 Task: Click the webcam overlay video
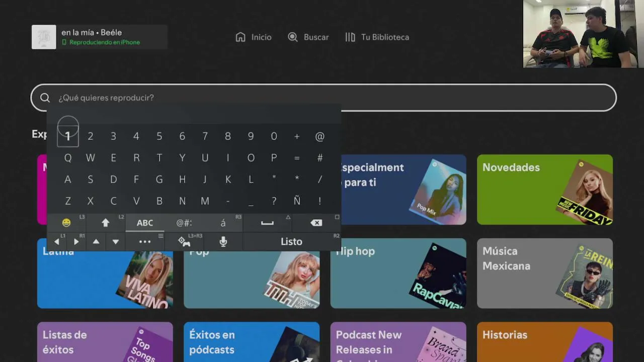pos(584,34)
